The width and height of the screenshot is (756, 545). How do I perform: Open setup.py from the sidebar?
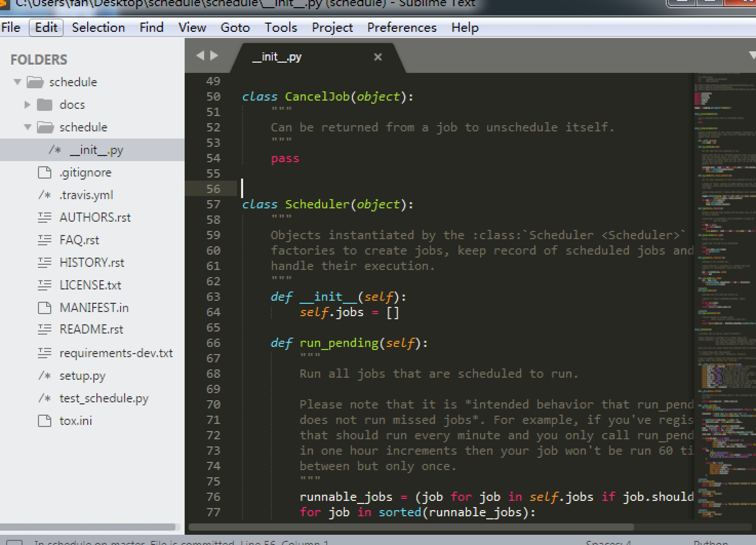[x=82, y=376]
